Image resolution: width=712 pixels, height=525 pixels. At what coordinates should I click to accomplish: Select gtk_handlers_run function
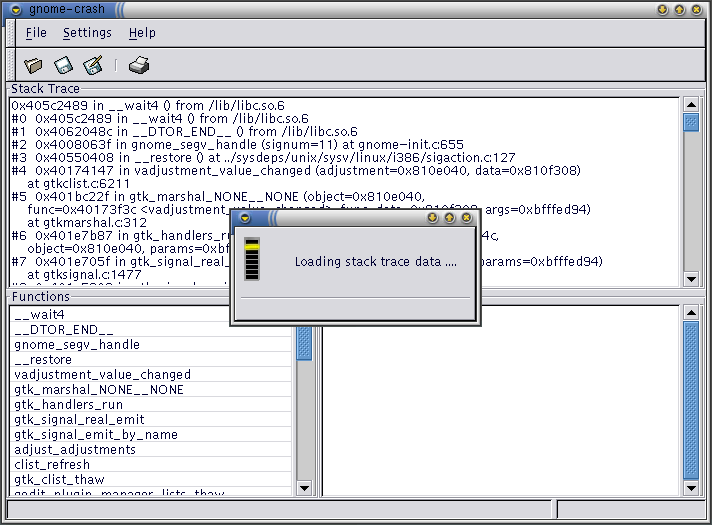click(151, 404)
